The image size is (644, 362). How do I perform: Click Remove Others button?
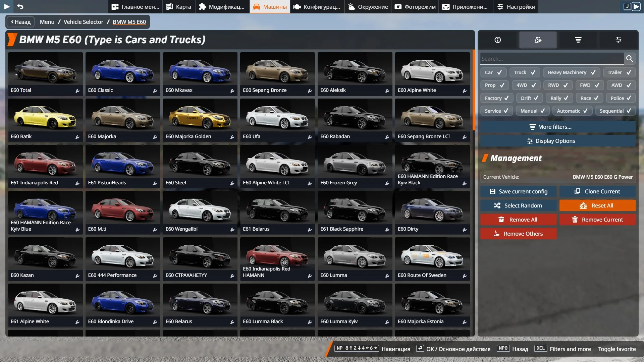pos(518,234)
